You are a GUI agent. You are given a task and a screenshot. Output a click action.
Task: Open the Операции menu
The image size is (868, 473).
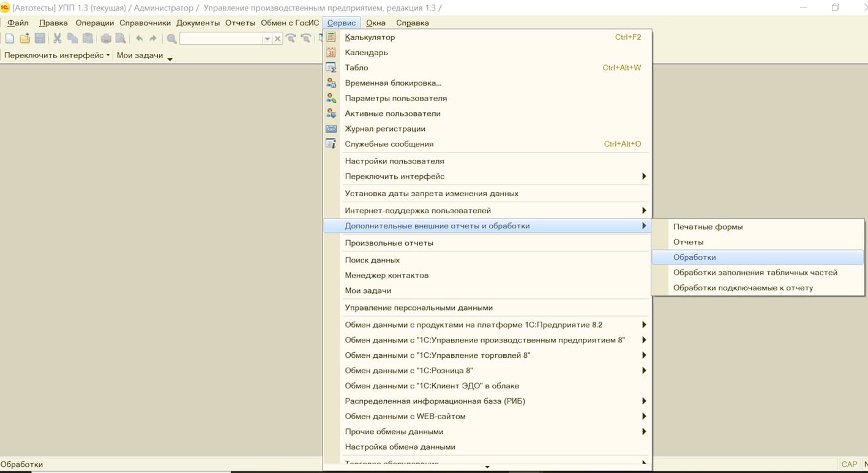pyautogui.click(x=95, y=23)
